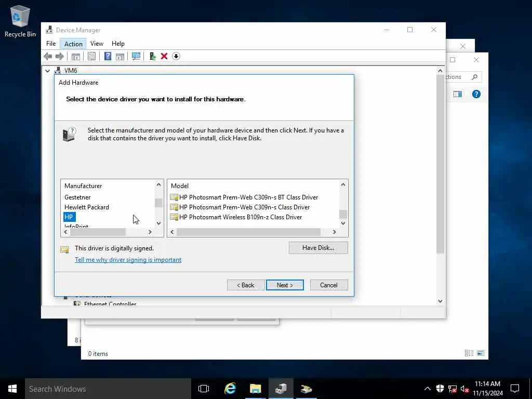Viewport: 532px width, 399px height.
Task: Collapse the VM6 tree node
Action: [47, 71]
